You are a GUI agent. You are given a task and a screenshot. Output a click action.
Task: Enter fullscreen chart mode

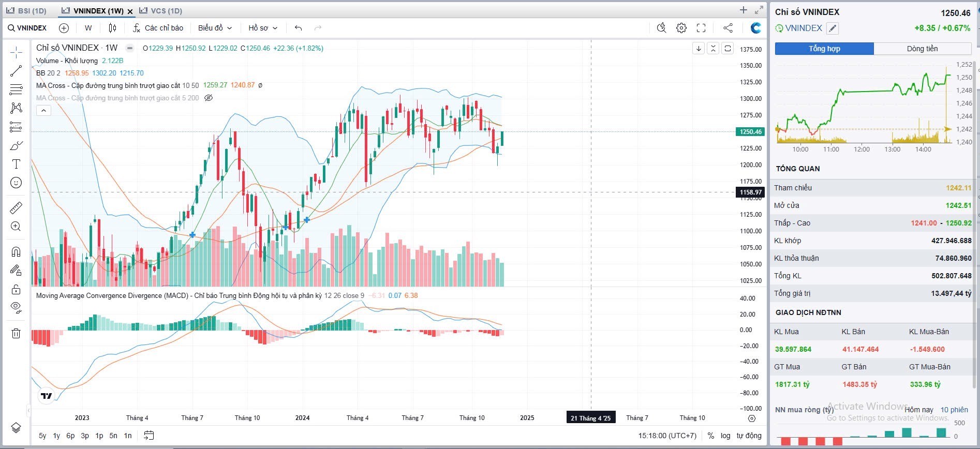click(x=701, y=28)
